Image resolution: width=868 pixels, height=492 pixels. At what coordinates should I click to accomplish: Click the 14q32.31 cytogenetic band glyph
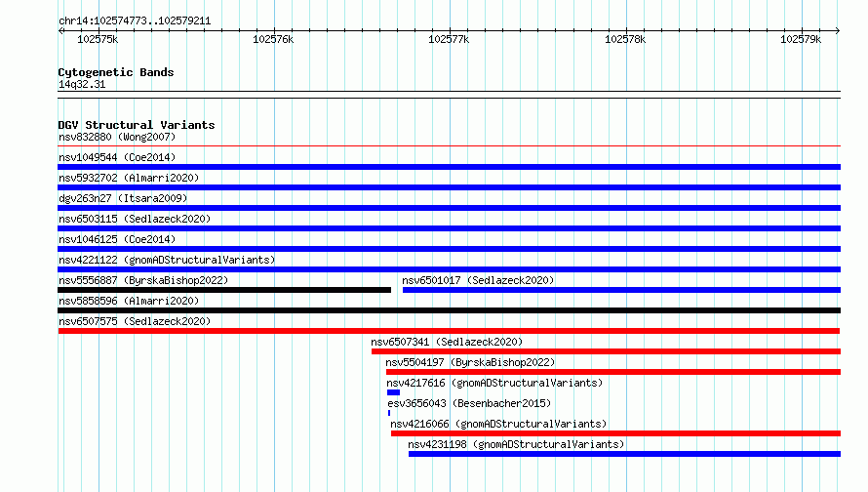[x=449, y=95]
